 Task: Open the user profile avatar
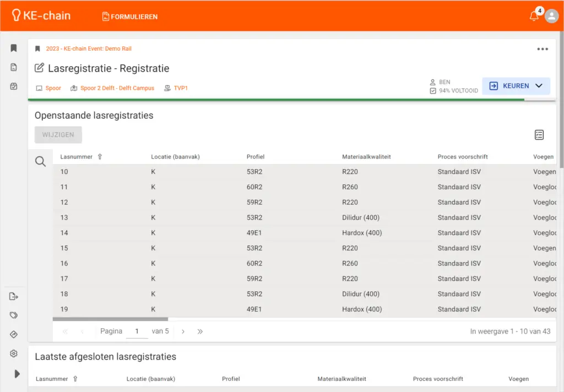551,17
